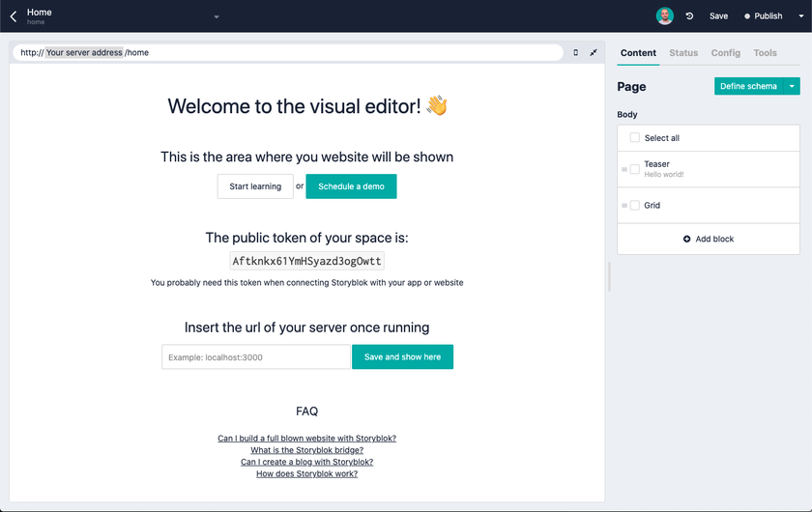Focus the server URL input field
812x512 pixels.
[256, 356]
